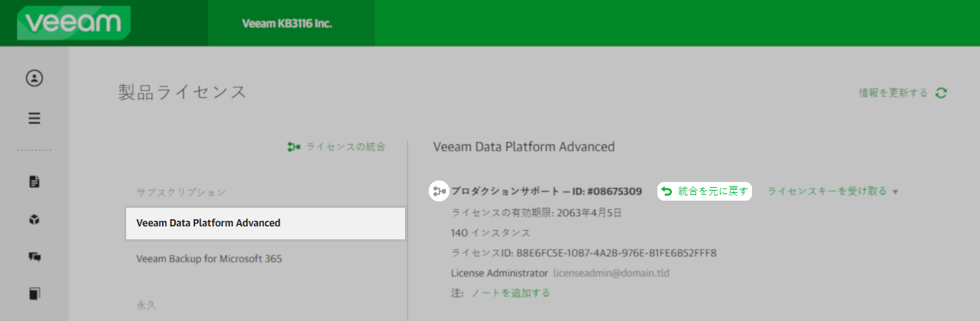980x321 pixels.
Task: Click the merge icon beside ライセンスの統合
Action: click(294, 147)
